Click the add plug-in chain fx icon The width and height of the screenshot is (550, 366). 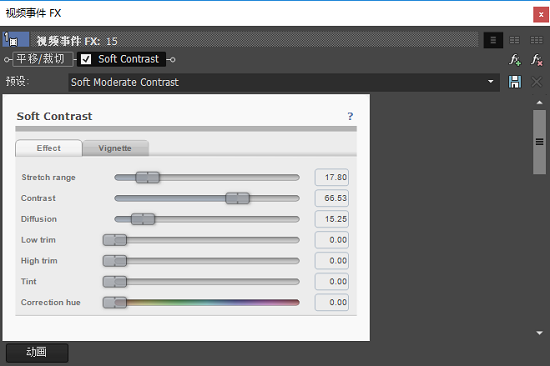pyautogui.click(x=515, y=60)
